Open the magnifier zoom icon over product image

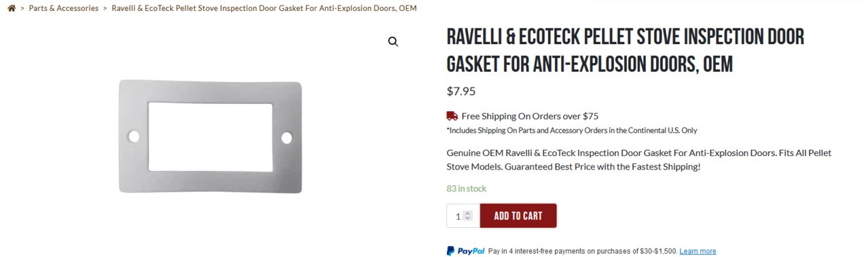pyautogui.click(x=393, y=42)
